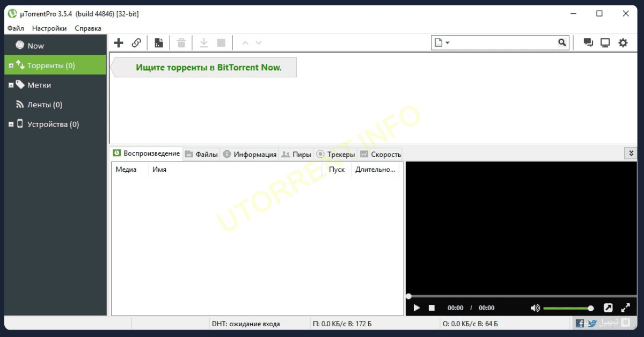Open preferences gear icon

click(x=623, y=43)
